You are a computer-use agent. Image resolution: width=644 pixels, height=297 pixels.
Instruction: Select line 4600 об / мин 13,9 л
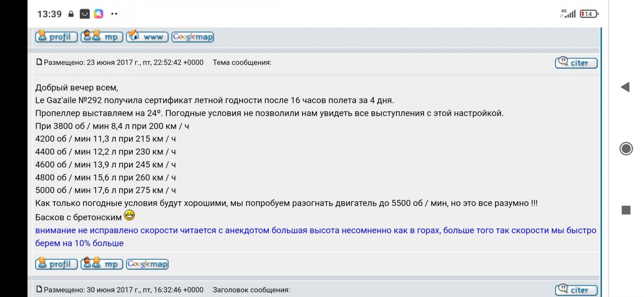[105, 164]
